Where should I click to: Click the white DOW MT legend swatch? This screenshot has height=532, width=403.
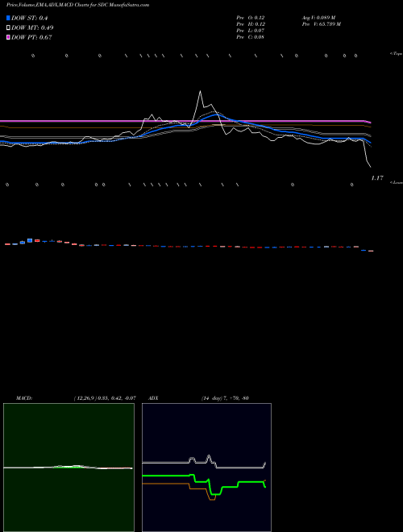click(8, 27)
